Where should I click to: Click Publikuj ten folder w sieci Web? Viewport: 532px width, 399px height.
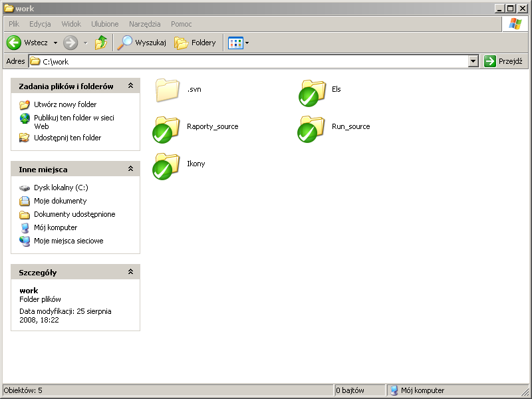coord(74,122)
